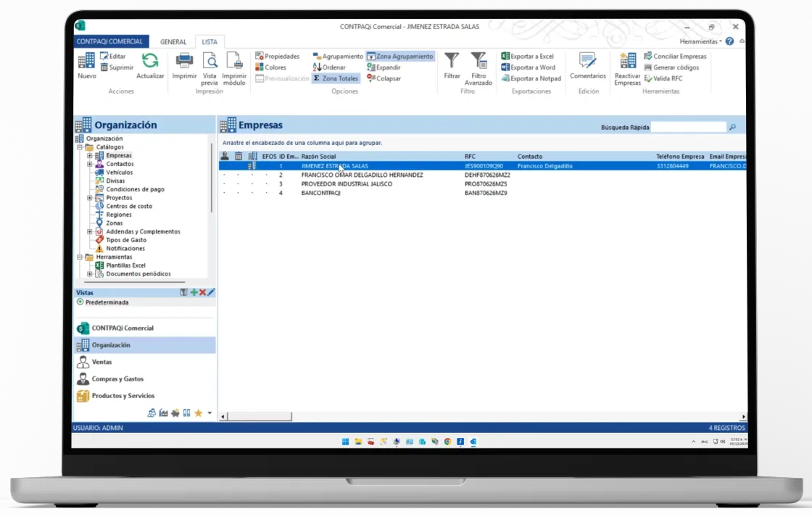Click Suprimir trash icon

(104, 67)
